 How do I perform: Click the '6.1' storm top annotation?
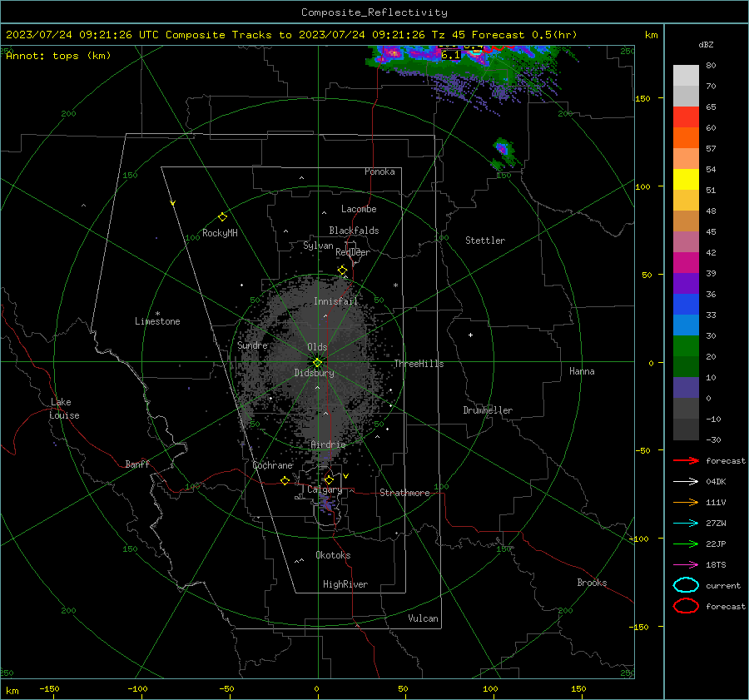coord(450,56)
